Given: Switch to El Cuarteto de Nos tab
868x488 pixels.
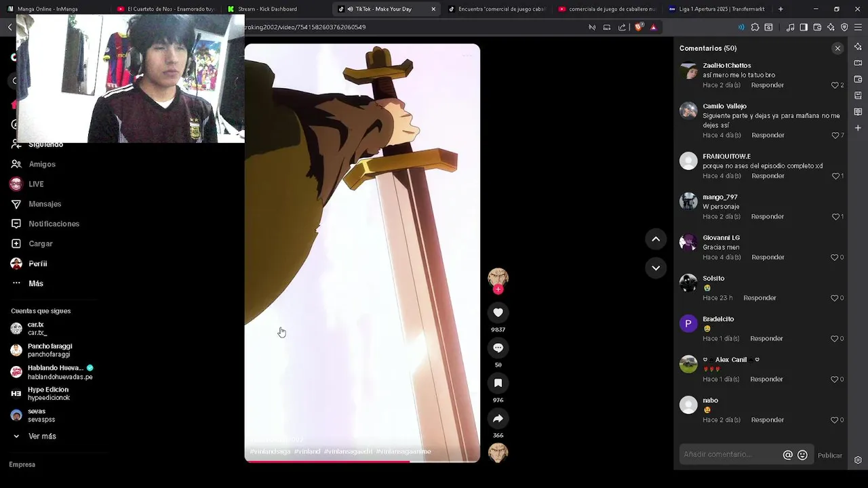Looking at the screenshot, I should point(165,9).
